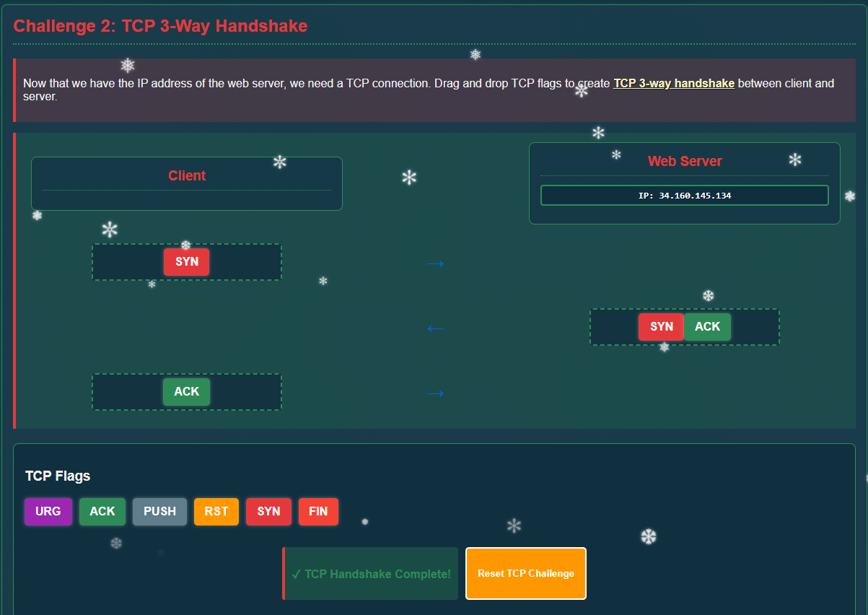Click the Web Server panel header
The height and width of the screenshot is (615, 868).
[684, 161]
